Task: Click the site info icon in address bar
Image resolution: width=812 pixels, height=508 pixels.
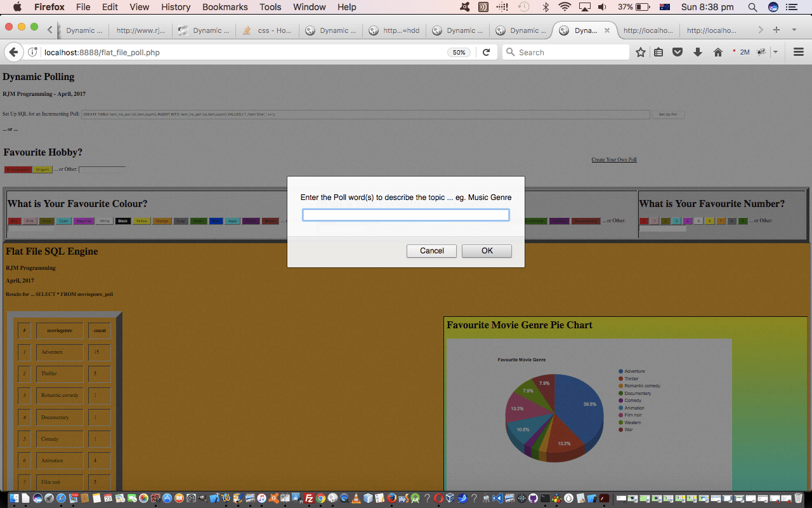Action: point(33,52)
